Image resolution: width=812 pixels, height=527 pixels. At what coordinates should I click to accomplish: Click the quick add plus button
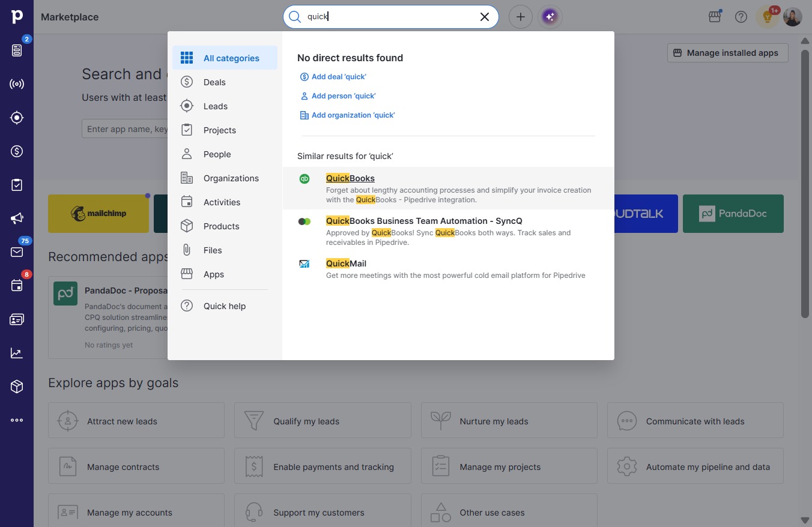point(521,17)
